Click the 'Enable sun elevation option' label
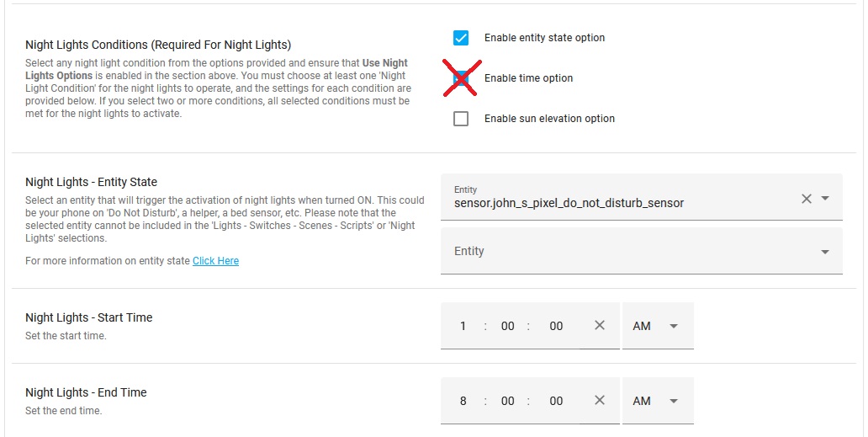This screenshot has height=437, width=868. pyautogui.click(x=549, y=119)
